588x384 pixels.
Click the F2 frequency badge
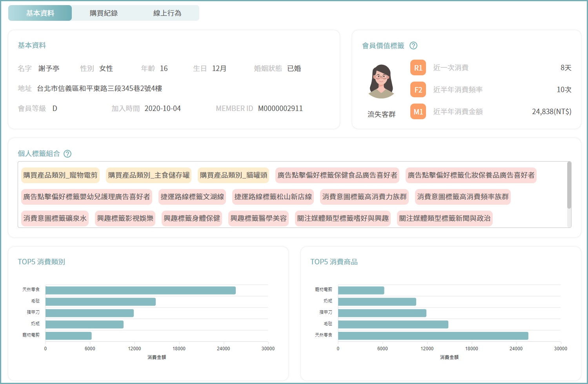point(418,90)
